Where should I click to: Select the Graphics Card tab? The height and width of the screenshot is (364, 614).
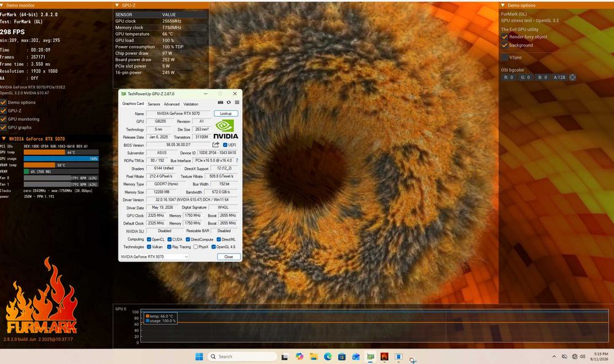pos(133,104)
